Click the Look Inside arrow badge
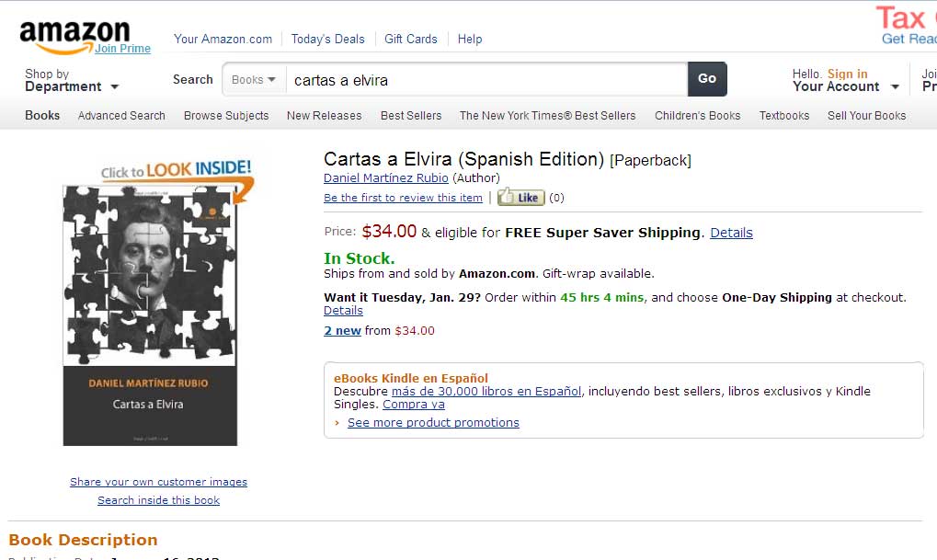This screenshot has height=560, width=937. click(x=176, y=171)
